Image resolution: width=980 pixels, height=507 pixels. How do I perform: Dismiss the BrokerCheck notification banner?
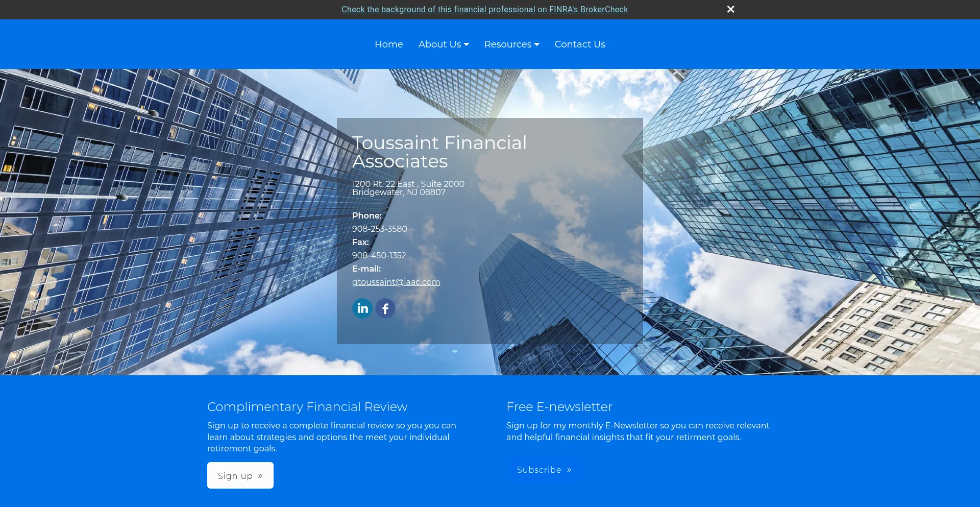[730, 9]
